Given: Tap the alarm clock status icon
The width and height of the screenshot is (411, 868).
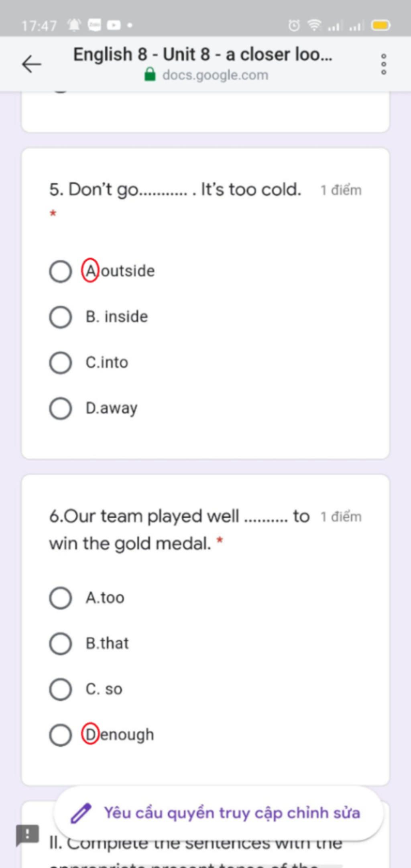Looking at the screenshot, I should point(294,26).
